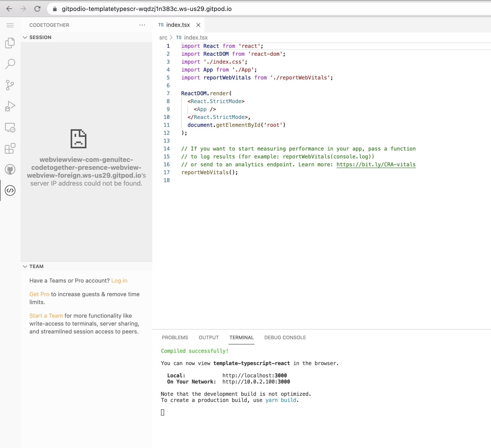The width and height of the screenshot is (491, 448).
Task: Open the Source Control panel icon
Action: tap(10, 85)
